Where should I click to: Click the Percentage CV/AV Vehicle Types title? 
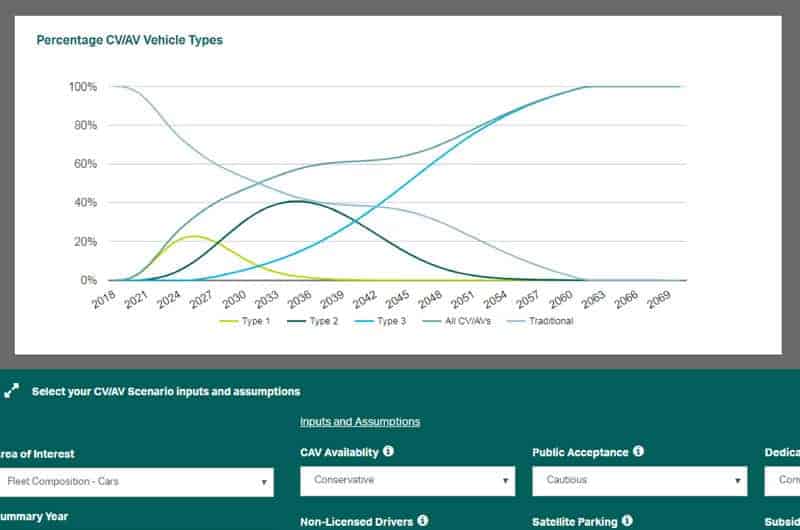(x=129, y=41)
